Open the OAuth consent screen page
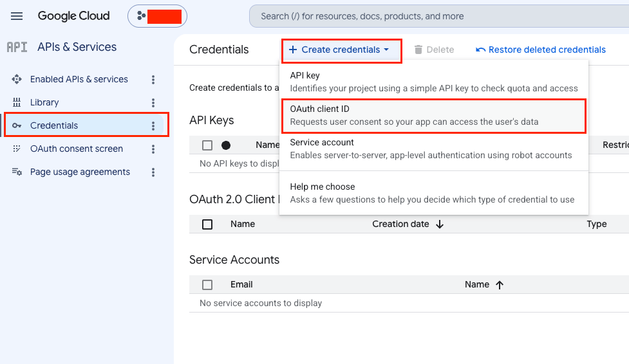This screenshot has width=629, height=364. click(77, 149)
